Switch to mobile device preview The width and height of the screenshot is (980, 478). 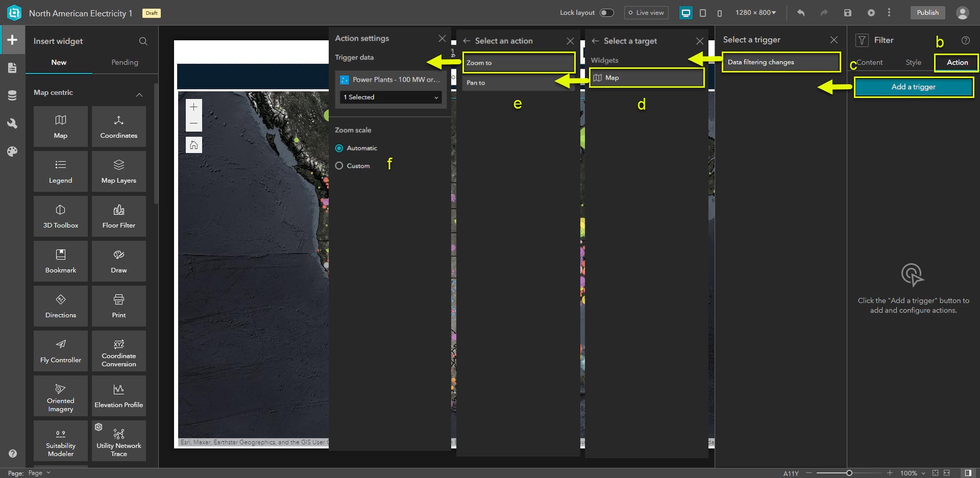[x=720, y=13]
